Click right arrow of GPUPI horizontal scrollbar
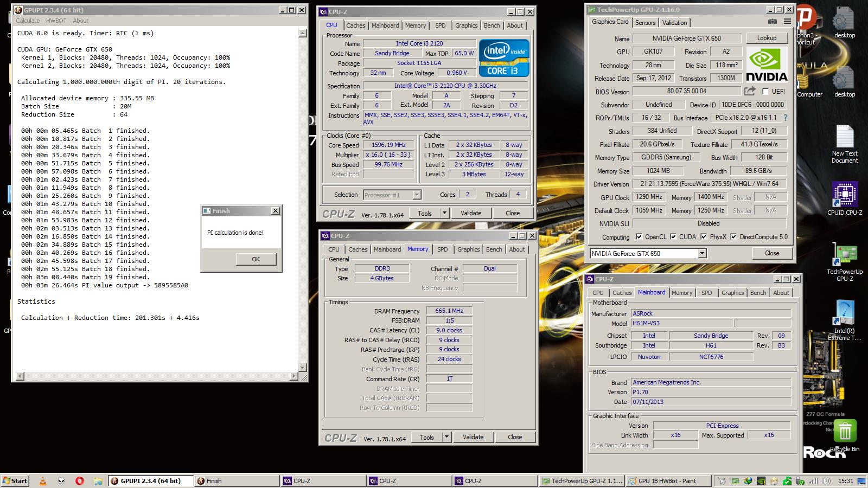Screen dimensions: 868x488 pyautogui.click(x=295, y=376)
